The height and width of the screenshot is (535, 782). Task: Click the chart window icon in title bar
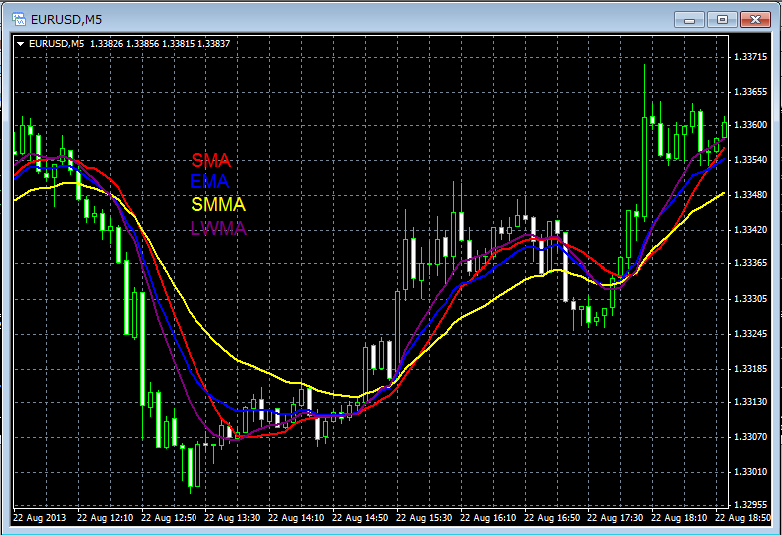[17, 19]
